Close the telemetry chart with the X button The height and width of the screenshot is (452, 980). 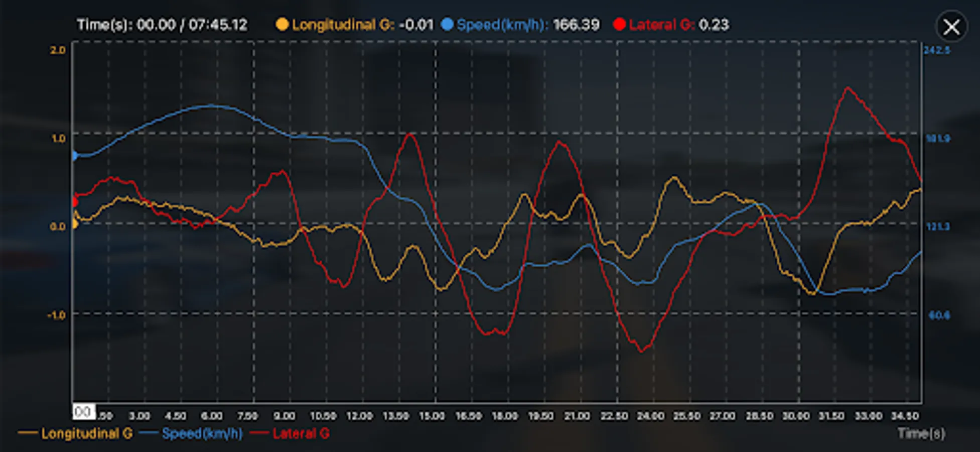(x=951, y=27)
